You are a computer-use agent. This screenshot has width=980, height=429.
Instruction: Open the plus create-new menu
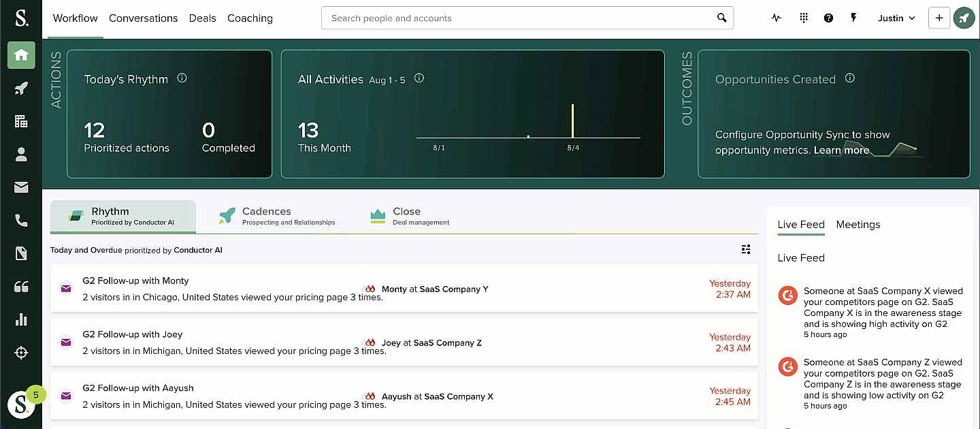(938, 18)
